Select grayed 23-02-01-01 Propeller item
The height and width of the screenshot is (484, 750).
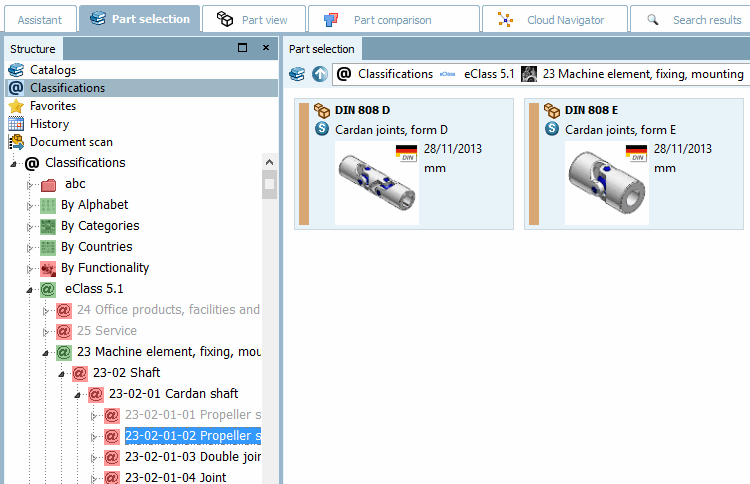tap(193, 415)
